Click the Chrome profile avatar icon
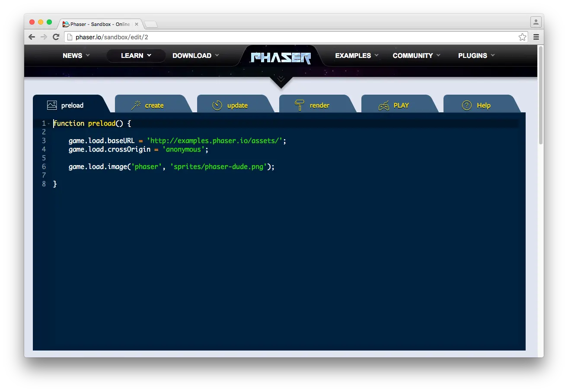The image size is (568, 392). tap(536, 22)
